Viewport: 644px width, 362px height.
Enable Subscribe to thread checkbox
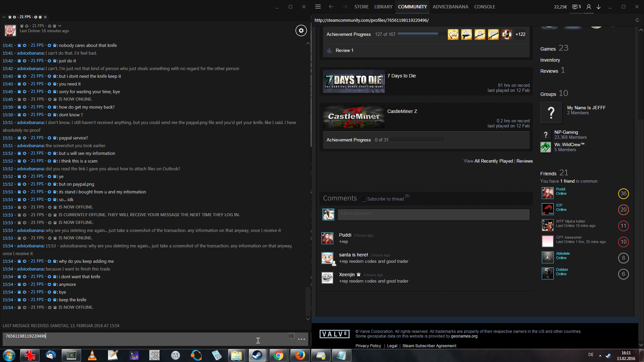(x=364, y=199)
